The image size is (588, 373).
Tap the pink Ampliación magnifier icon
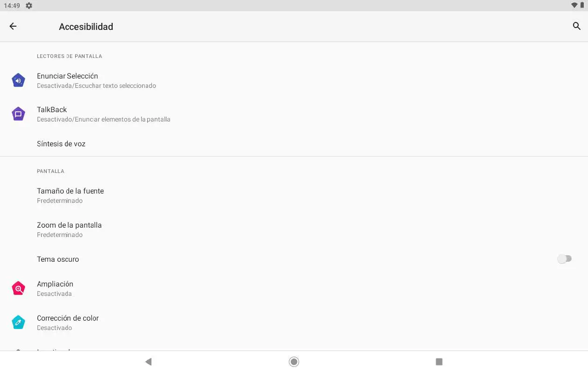[18, 288]
